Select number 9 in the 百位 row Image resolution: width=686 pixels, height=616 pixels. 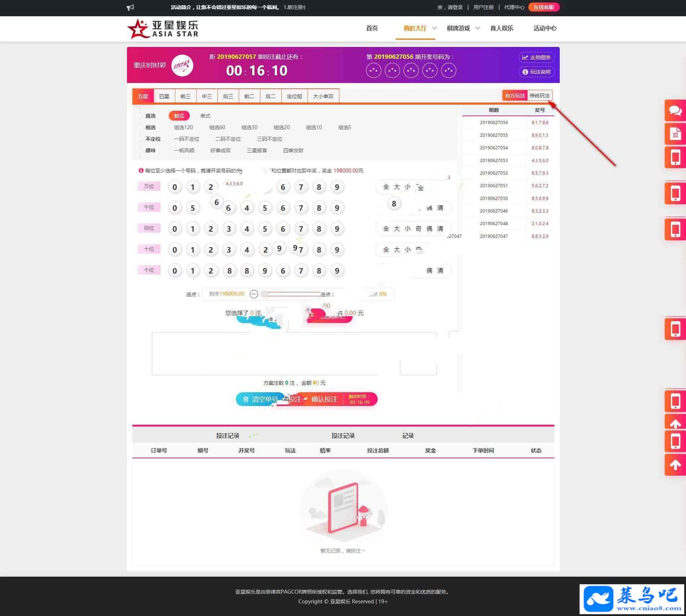coord(337,229)
